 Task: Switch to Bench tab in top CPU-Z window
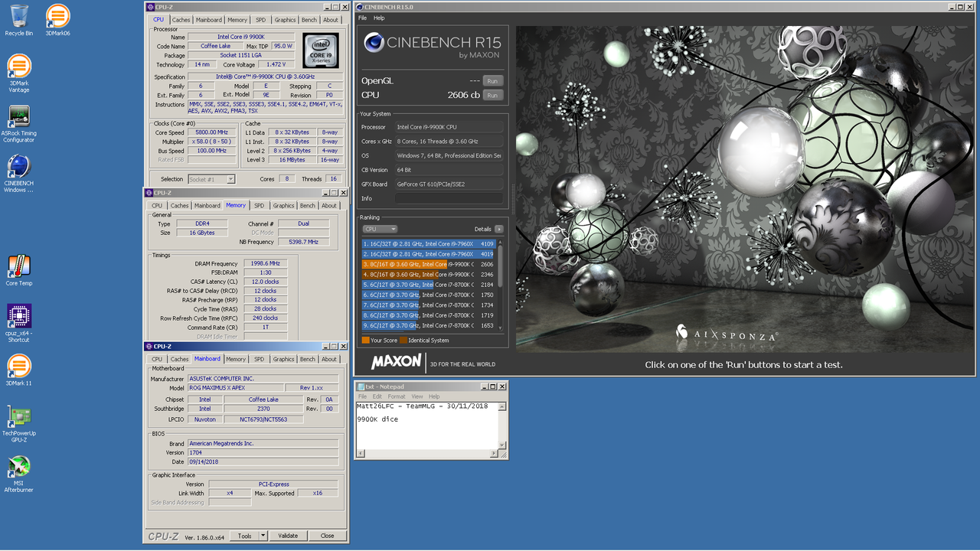[309, 20]
